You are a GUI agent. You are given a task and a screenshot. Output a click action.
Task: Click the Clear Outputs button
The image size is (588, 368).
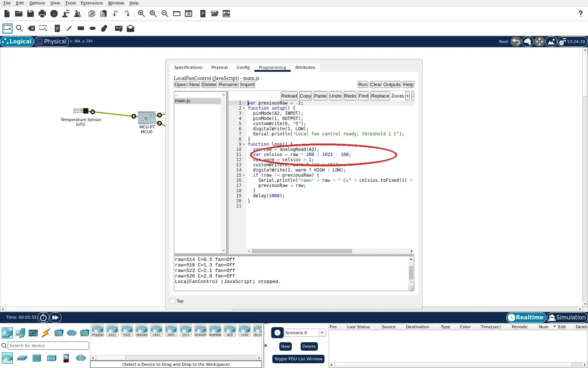385,85
